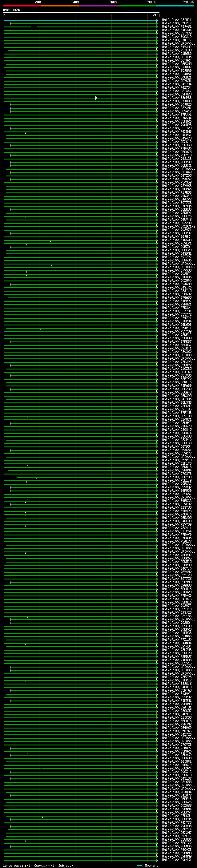Select hit label UniRef100_Q43137
This screenshot has height=868, width=197.
[176, 778]
